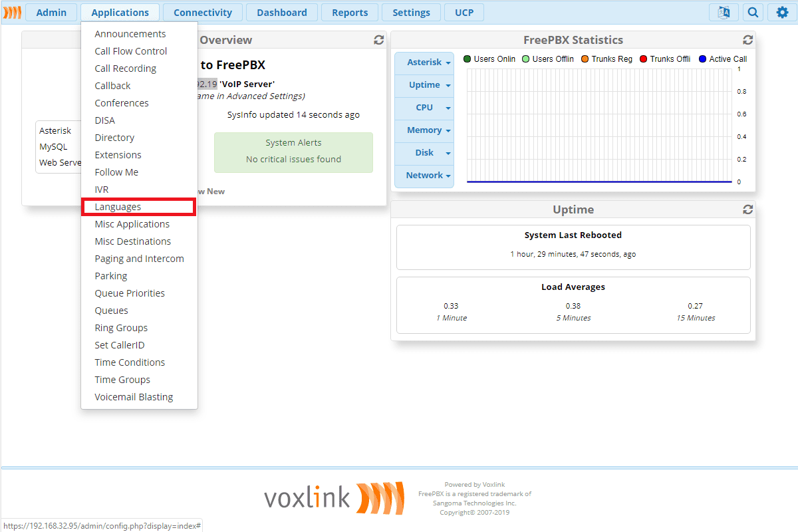Open the Connectivity top menu
Screen dimensions: 798x532
click(203, 12)
